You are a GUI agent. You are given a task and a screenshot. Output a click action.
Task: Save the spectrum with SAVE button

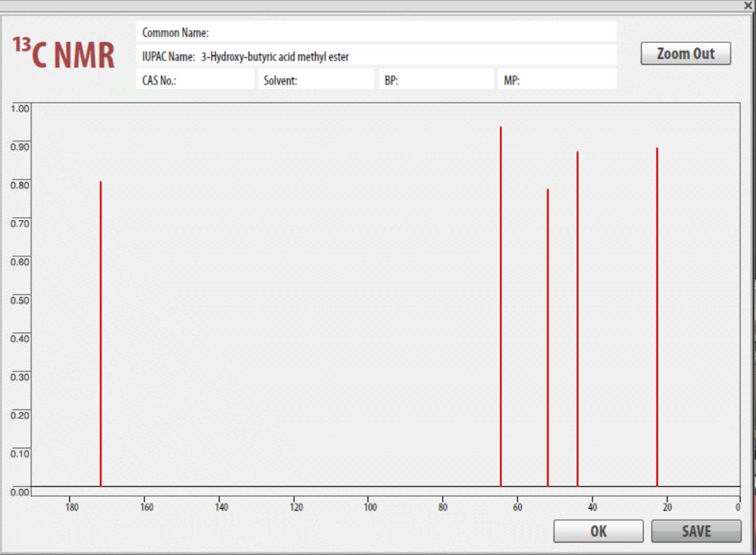696,531
